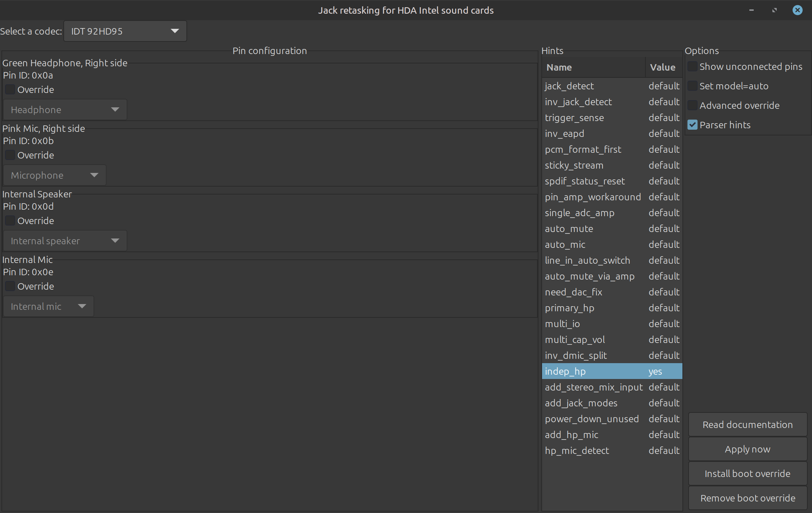Open Read documentation
Viewport: 812px width, 513px height.
748,425
